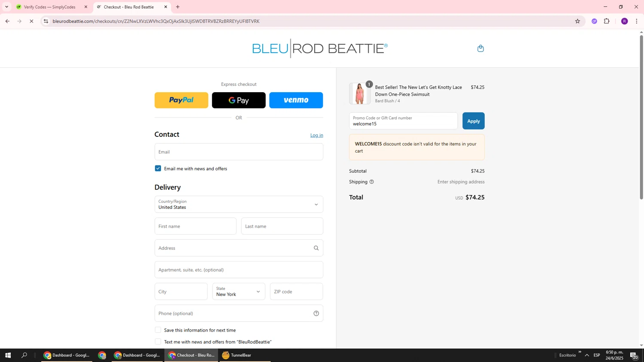Expand the State dropdown showing New York
Image resolution: width=644 pixels, height=362 pixels.
click(x=239, y=292)
